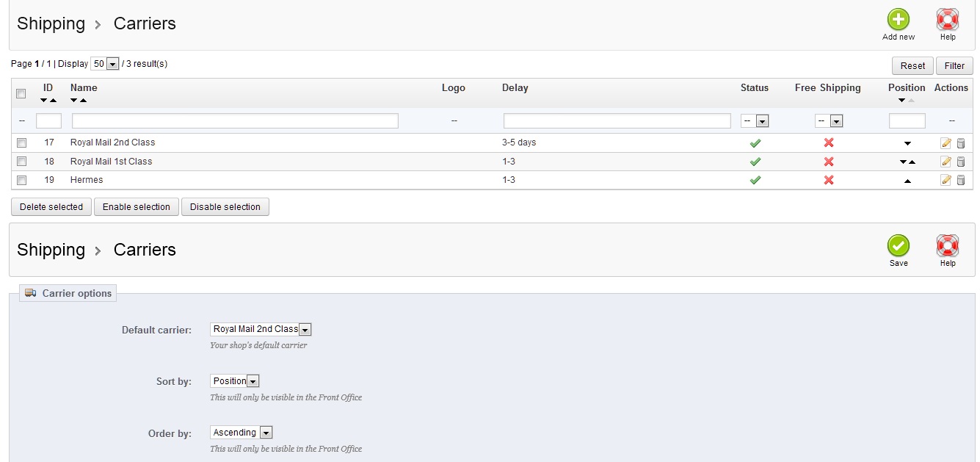Toggle status checkmark for Royal Mail 1st Class
This screenshot has height=462, width=980.
point(755,162)
